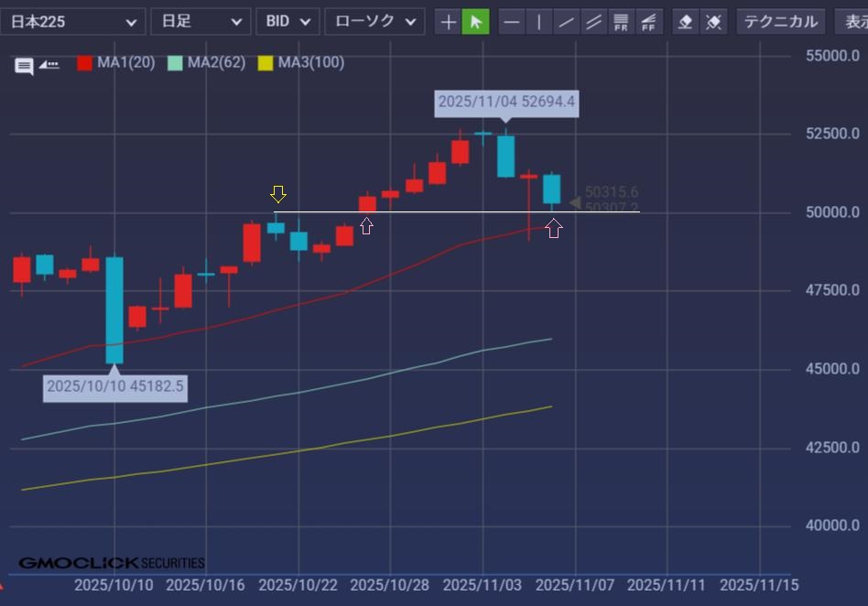This screenshot has width=868, height=606.
Task: Select the crosshair cursor tool
Action: (448, 22)
